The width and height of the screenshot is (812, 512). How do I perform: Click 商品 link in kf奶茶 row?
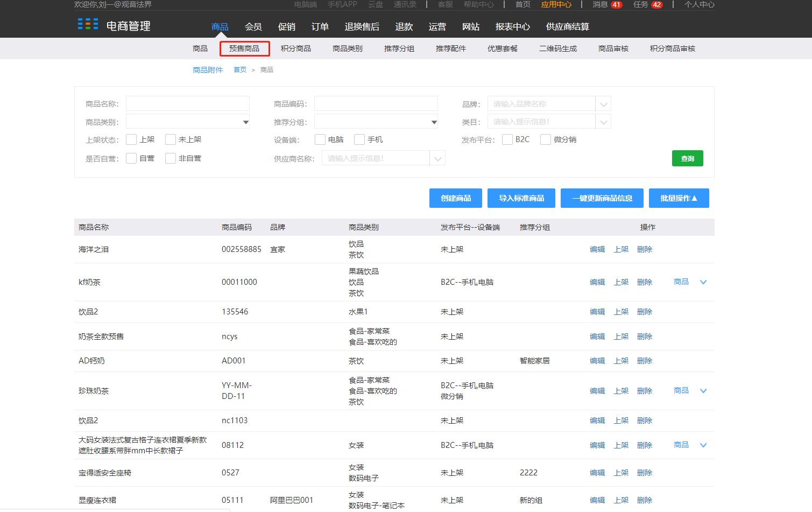click(681, 282)
